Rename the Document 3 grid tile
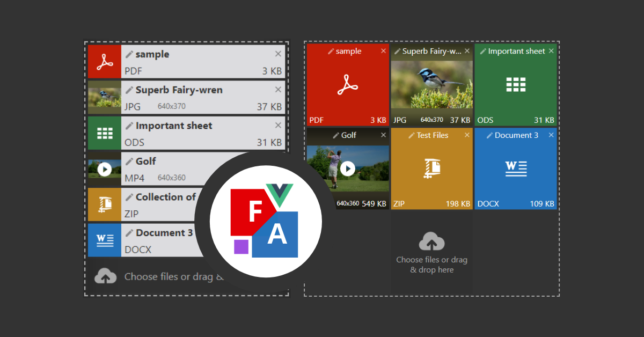 489,136
